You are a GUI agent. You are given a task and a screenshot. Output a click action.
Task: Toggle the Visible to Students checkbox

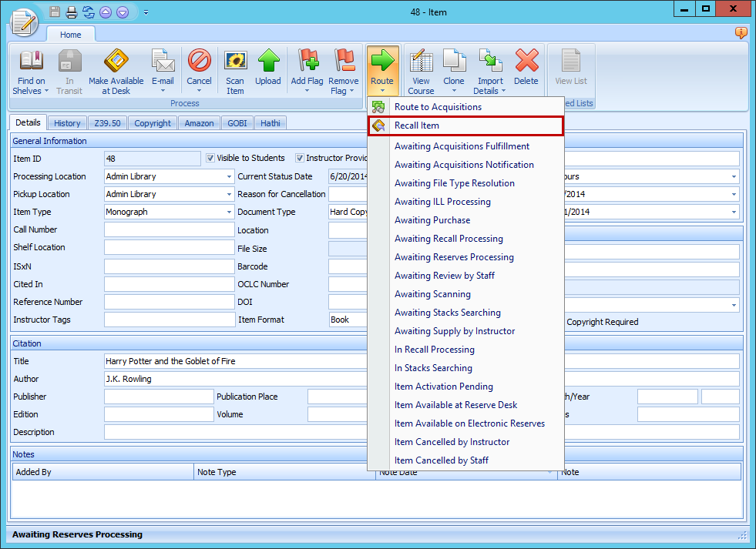pyautogui.click(x=210, y=159)
